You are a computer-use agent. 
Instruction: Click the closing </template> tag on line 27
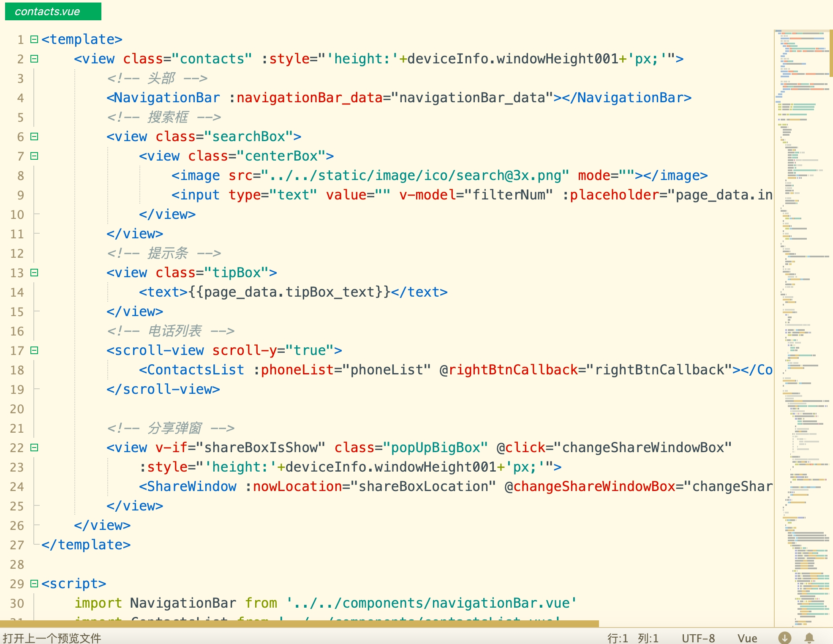coord(86,545)
